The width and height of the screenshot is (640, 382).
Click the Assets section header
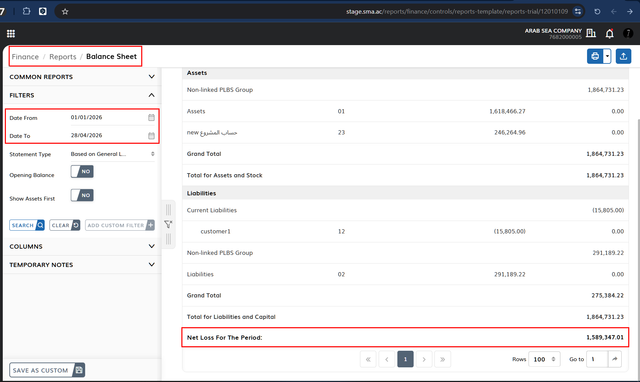point(405,73)
